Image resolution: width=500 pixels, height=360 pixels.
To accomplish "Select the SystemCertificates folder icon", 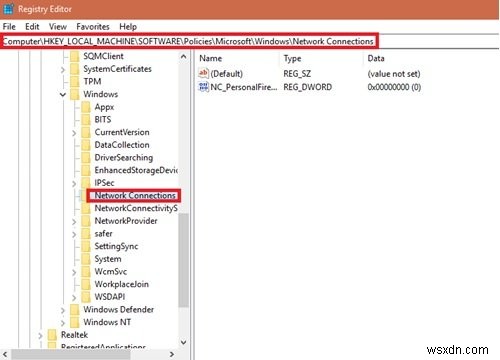I will click(75, 69).
